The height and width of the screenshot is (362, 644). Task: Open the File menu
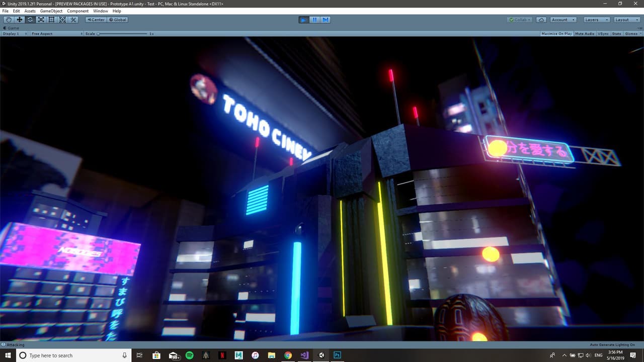tap(6, 11)
